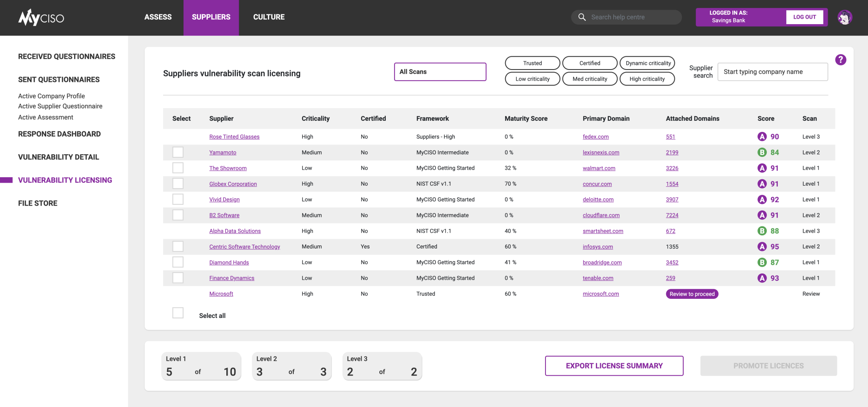
Task: Apply the High criticality filter
Action: pyautogui.click(x=647, y=79)
